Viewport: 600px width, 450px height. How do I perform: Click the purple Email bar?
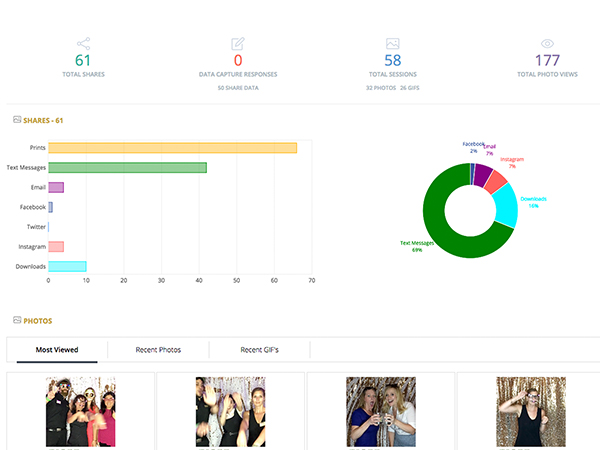(56, 188)
